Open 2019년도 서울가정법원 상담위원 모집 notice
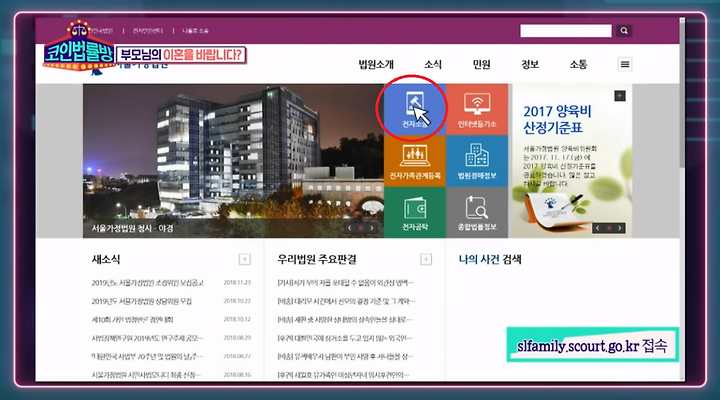This screenshot has height=400, width=720. click(141, 301)
